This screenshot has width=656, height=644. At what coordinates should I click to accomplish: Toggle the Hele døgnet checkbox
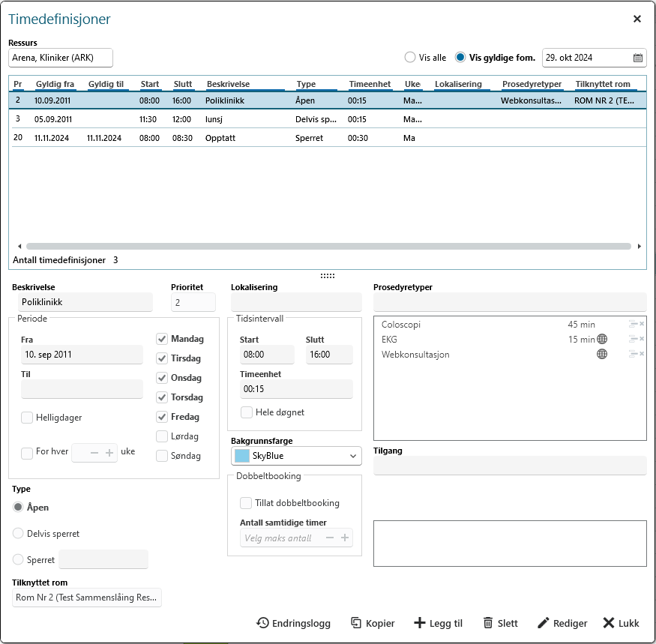coord(246,412)
